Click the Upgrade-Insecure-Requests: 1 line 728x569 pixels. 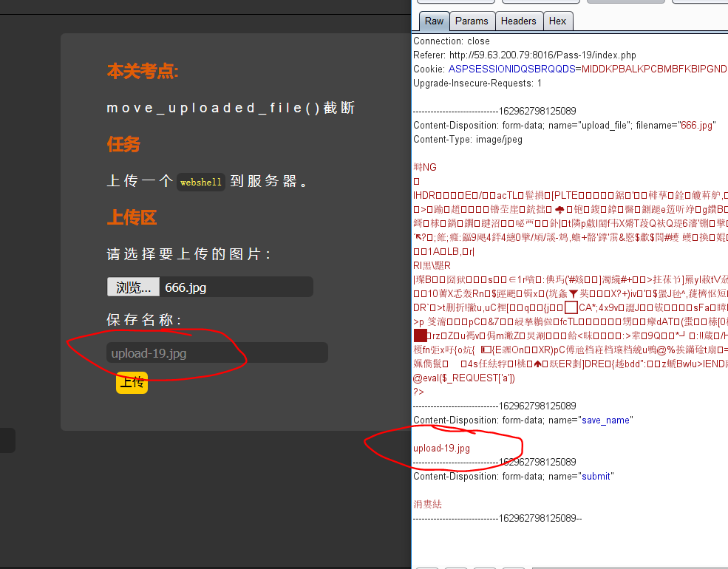pyautogui.click(x=477, y=83)
